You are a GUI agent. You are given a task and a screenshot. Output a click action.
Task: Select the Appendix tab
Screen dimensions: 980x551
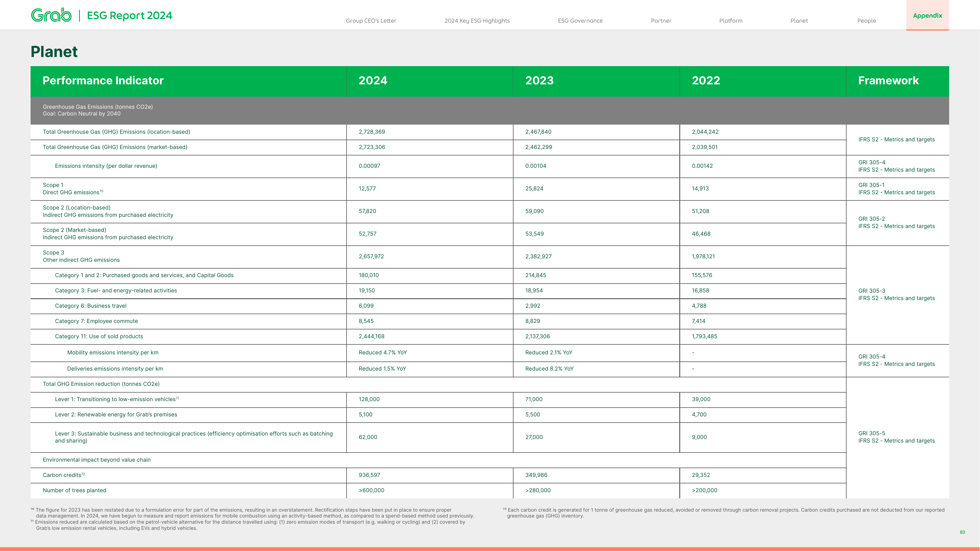coord(927,15)
